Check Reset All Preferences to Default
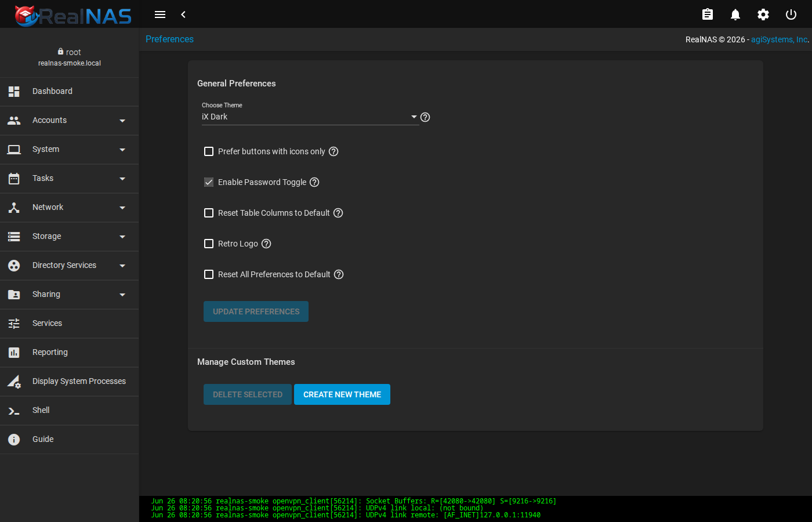The image size is (812, 522). (x=209, y=274)
